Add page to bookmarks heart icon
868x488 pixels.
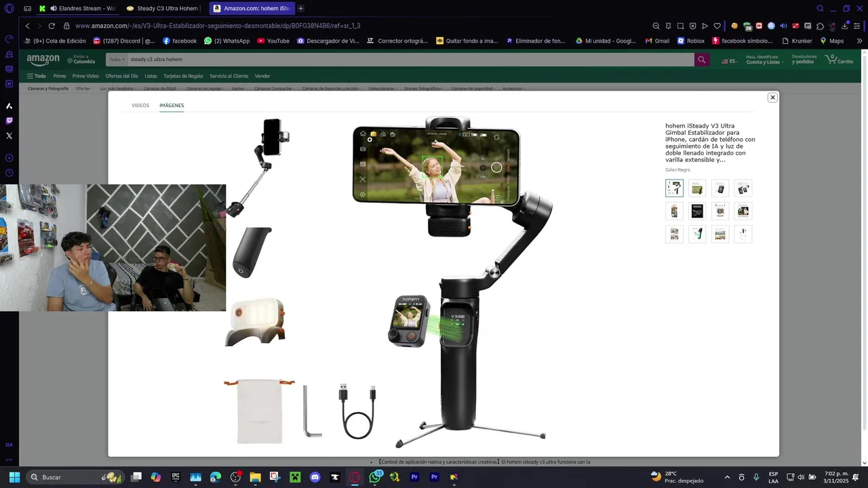tap(717, 26)
